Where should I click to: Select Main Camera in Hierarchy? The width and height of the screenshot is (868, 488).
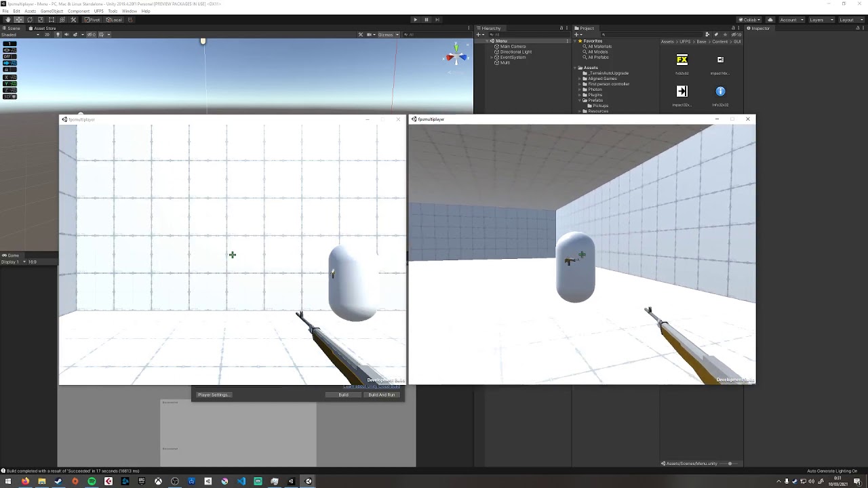(513, 46)
